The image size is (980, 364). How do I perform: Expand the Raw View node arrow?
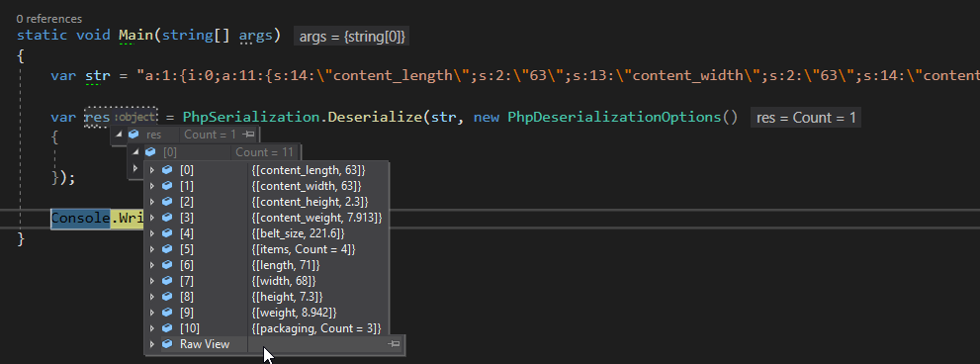click(x=152, y=344)
